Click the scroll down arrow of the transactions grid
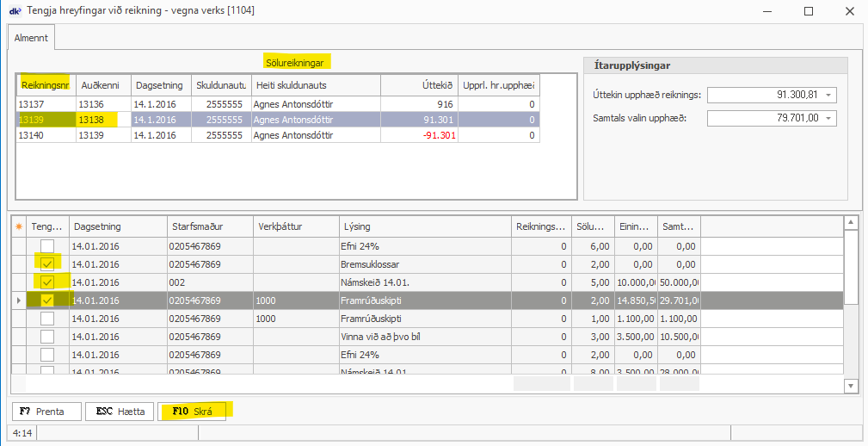The image size is (868, 446). (851, 386)
